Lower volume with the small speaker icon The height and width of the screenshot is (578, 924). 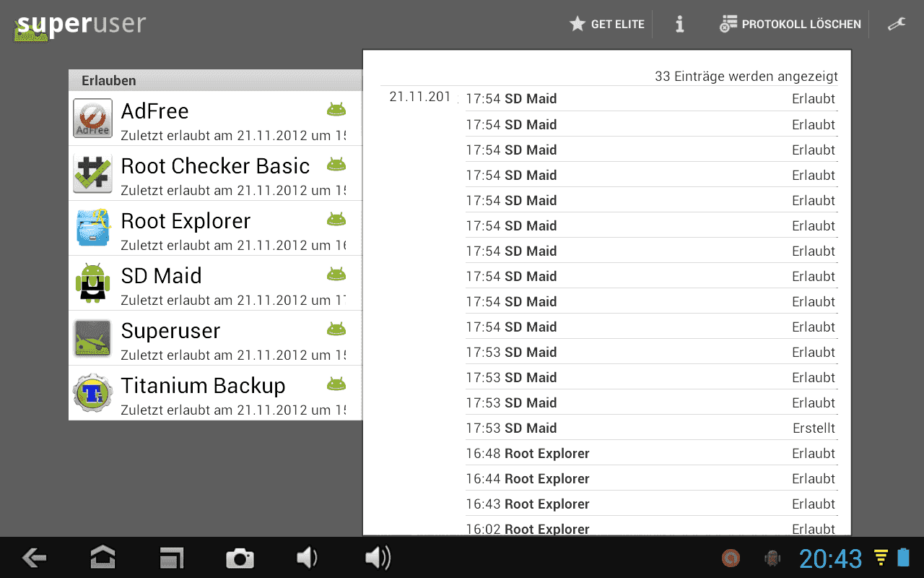(307, 557)
